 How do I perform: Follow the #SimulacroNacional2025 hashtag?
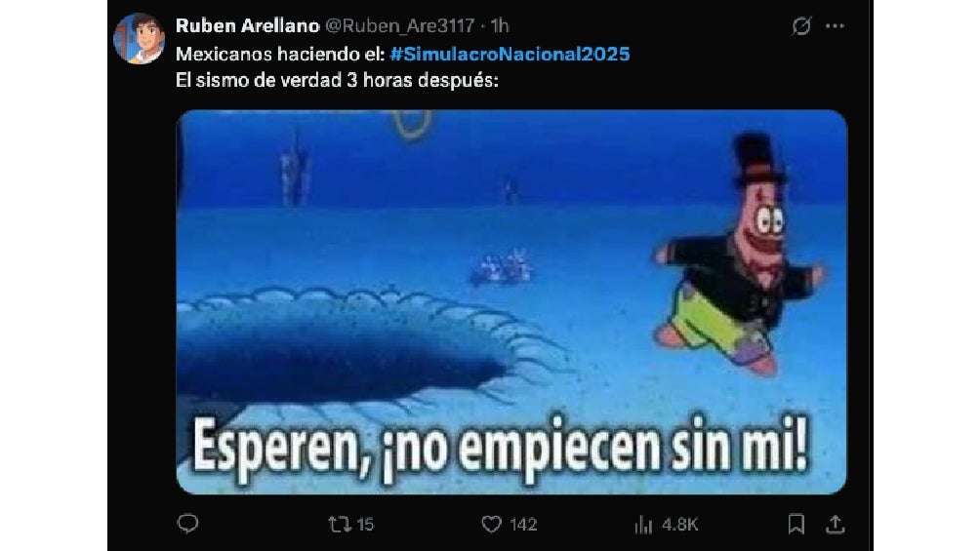[x=510, y=54]
